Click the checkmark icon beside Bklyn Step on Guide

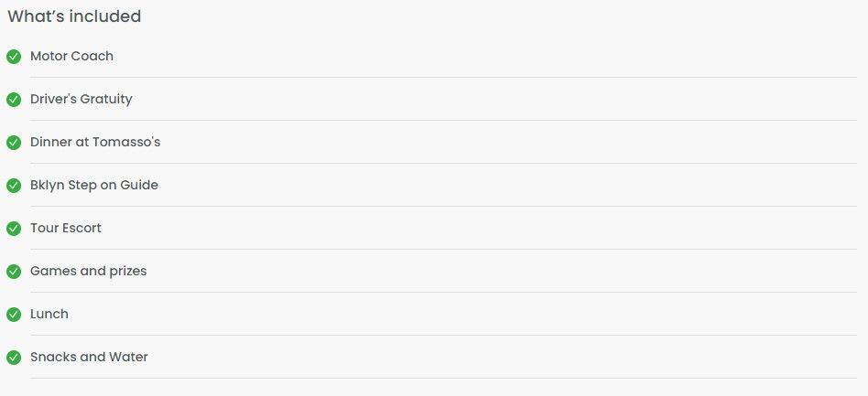point(14,186)
